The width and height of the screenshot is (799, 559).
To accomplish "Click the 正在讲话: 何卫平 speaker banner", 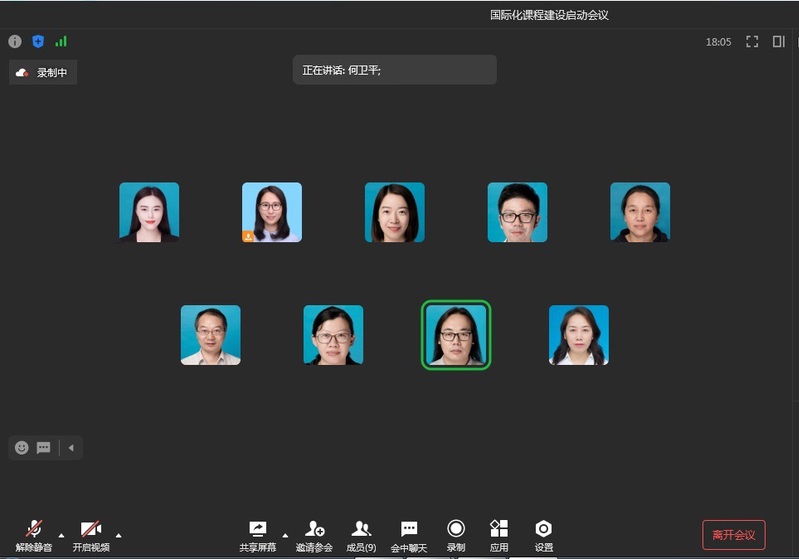I will [394, 70].
